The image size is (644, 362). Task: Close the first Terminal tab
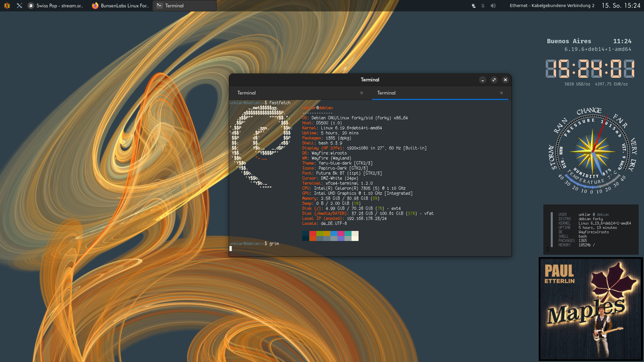(361, 93)
